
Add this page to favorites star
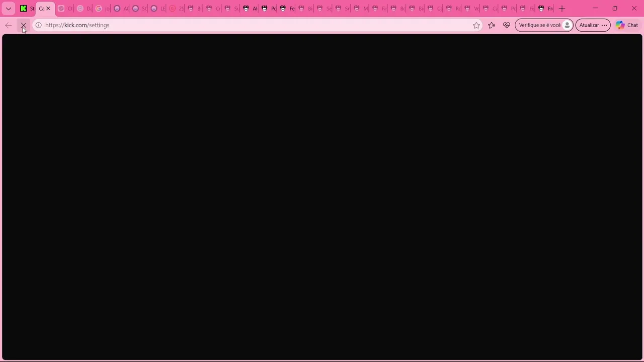coord(476,25)
